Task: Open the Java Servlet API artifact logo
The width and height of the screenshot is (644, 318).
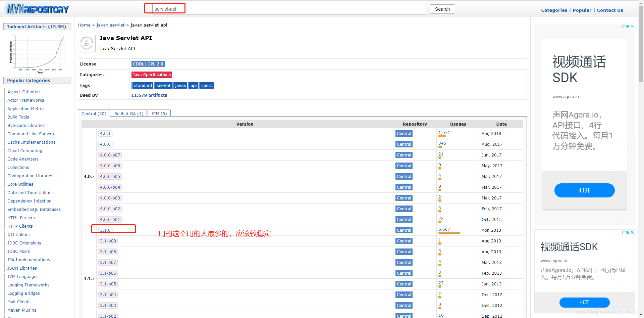Action: point(87,43)
